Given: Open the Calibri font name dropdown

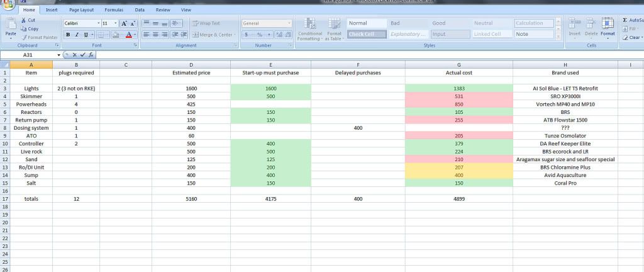Looking at the screenshot, I should click(x=98, y=23).
